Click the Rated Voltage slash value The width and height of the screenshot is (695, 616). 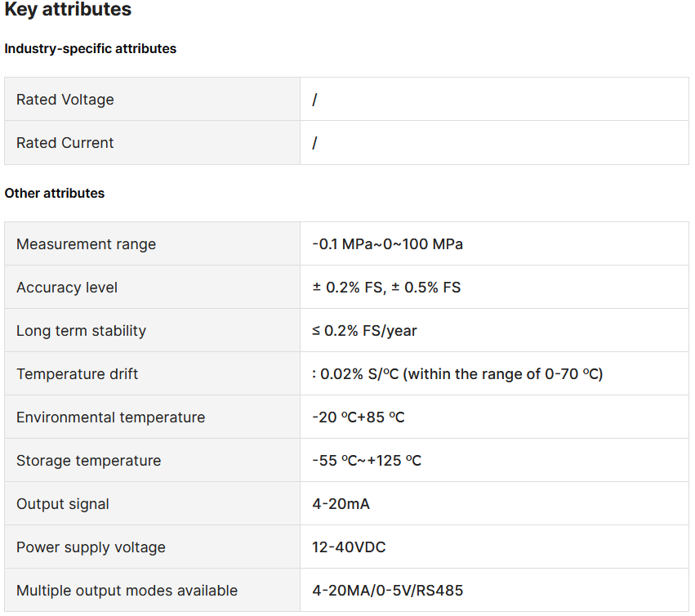(x=314, y=100)
